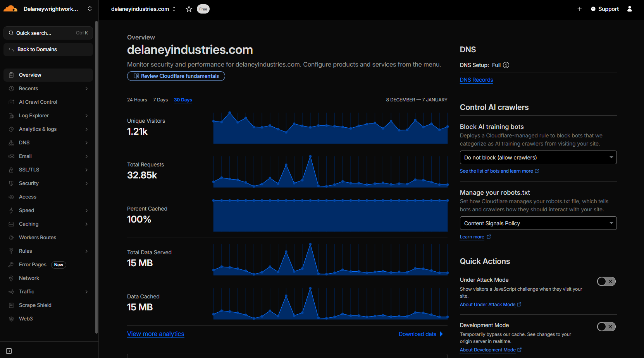Collapse the left sidebar
644x358 pixels.
point(9,351)
